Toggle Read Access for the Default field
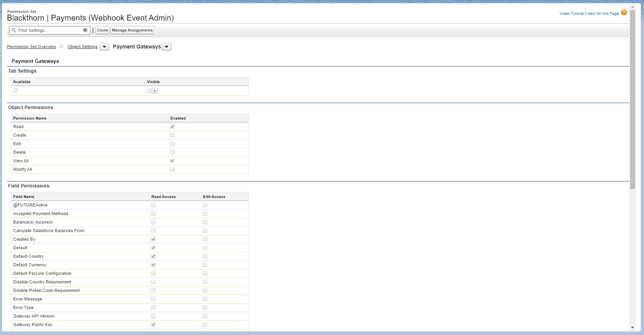The width and height of the screenshot is (644, 335). click(x=153, y=248)
